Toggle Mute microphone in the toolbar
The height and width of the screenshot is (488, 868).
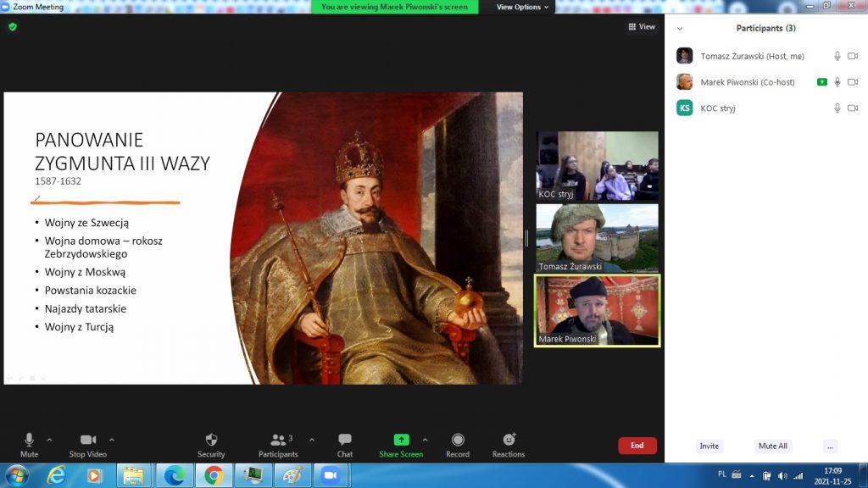(x=29, y=441)
